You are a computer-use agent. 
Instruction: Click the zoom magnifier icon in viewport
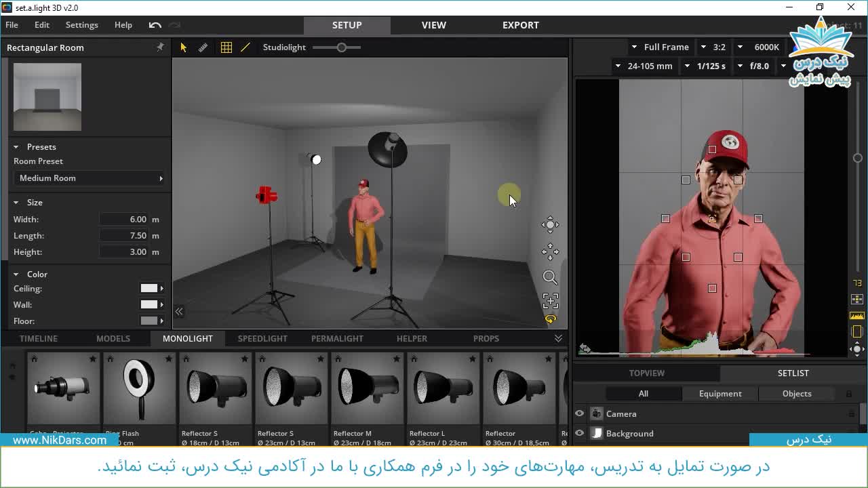550,277
